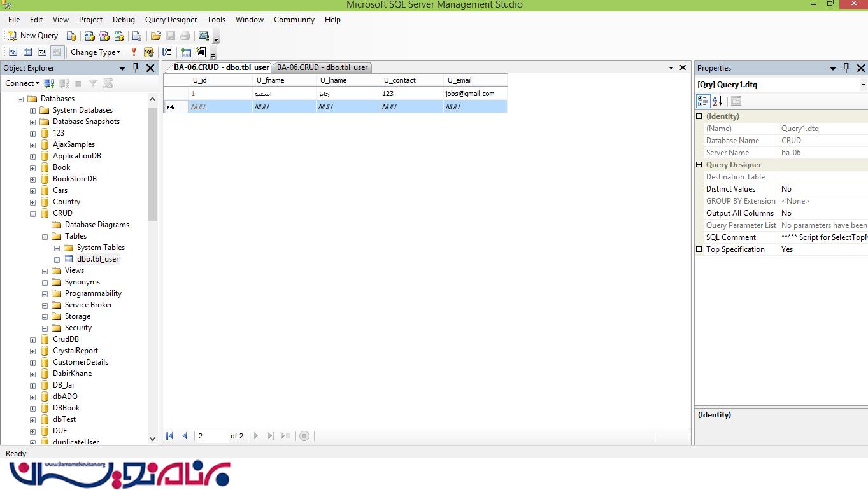
Task: Click the Connect button in Object Explorer
Action: pos(22,83)
